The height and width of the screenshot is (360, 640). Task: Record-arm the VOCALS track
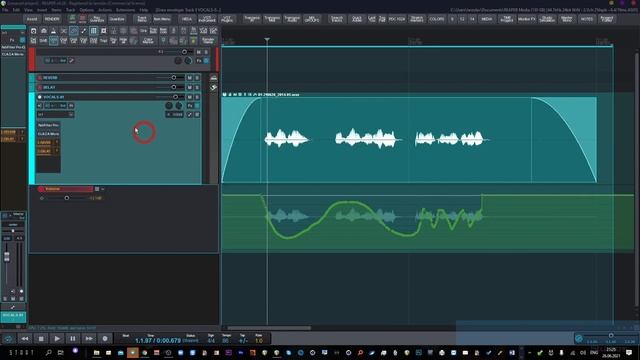click(x=40, y=97)
